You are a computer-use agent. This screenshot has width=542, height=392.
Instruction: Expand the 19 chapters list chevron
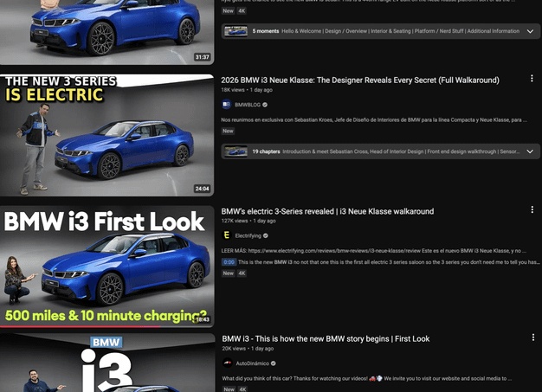pyautogui.click(x=530, y=151)
